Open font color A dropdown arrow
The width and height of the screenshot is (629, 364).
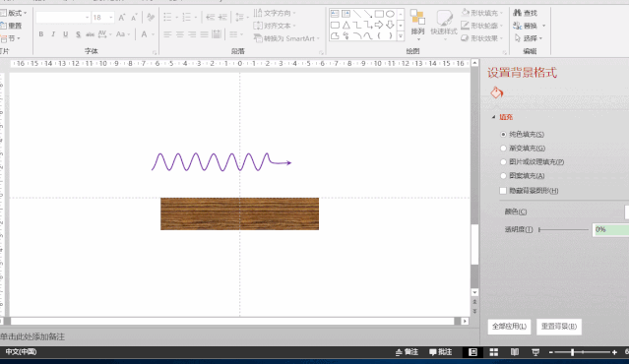[x=153, y=34]
